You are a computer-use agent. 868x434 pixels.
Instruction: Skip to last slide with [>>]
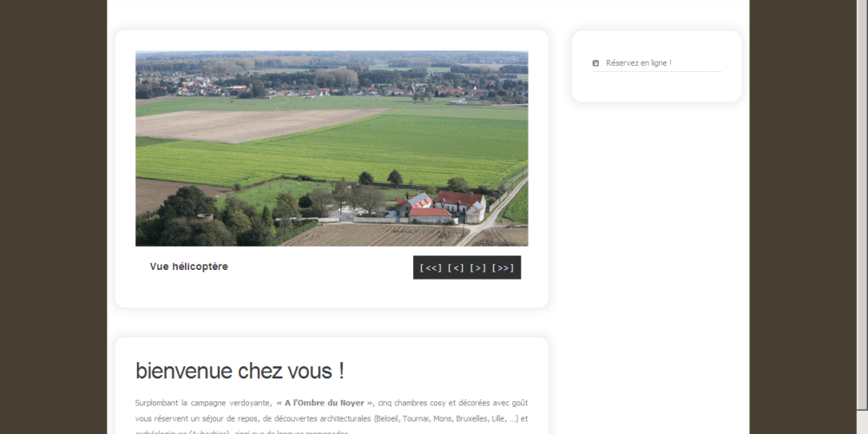[x=503, y=268]
